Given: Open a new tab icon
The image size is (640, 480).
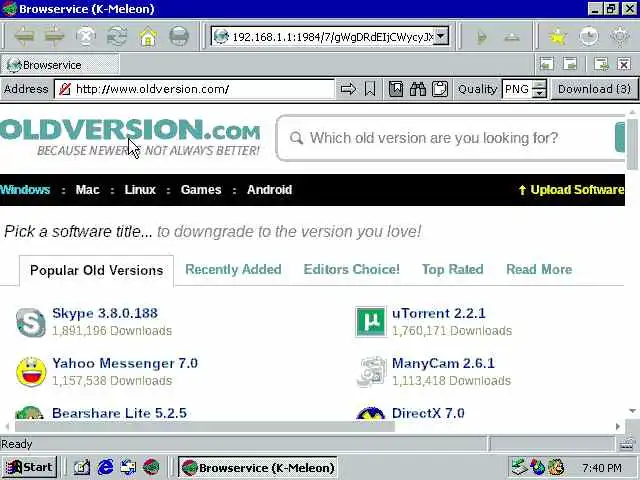Looking at the screenshot, I should point(601,64).
